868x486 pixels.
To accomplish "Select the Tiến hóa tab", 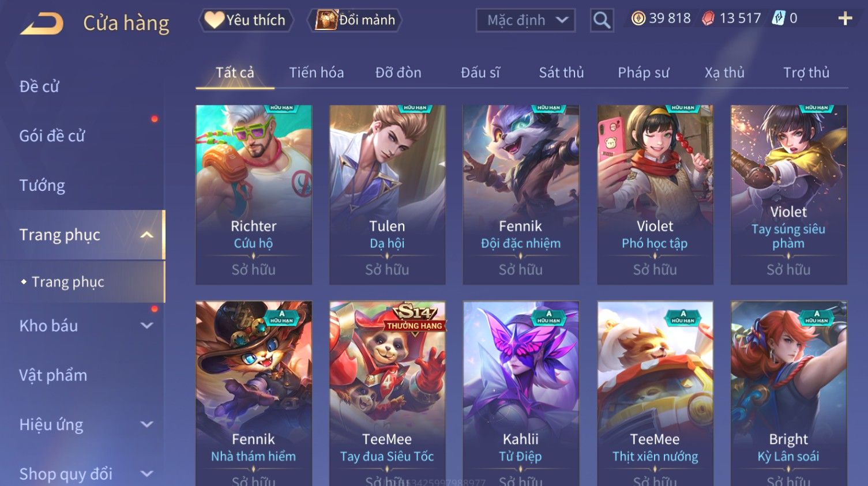I will [x=316, y=73].
